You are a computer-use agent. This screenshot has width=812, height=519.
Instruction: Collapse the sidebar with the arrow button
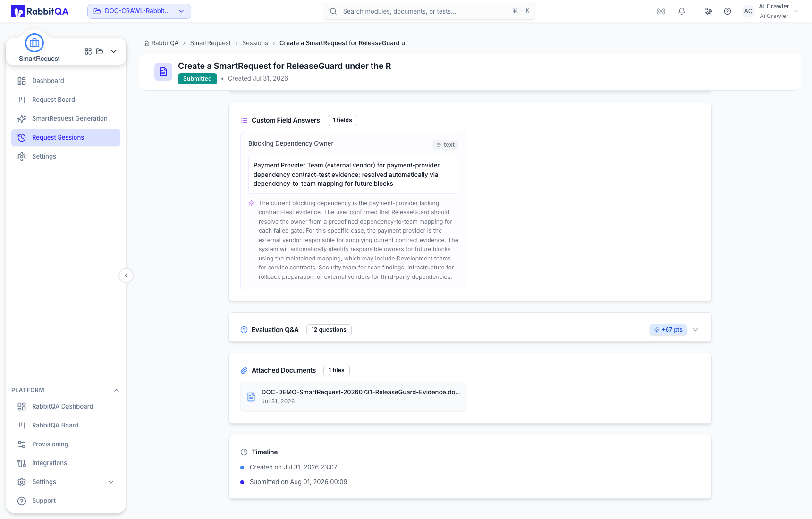pos(126,276)
